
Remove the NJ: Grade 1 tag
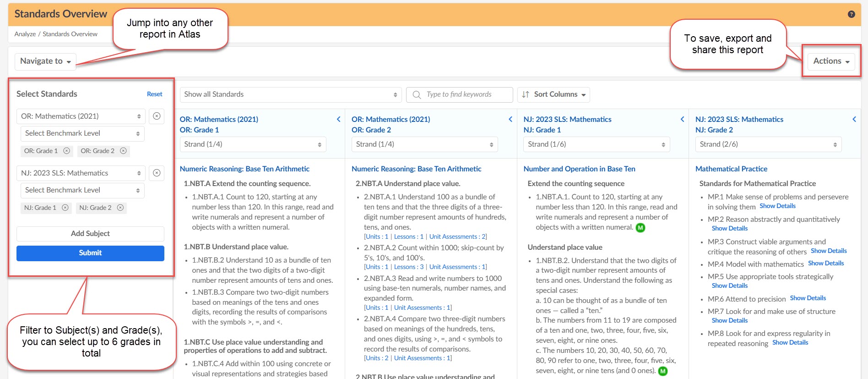coord(65,208)
